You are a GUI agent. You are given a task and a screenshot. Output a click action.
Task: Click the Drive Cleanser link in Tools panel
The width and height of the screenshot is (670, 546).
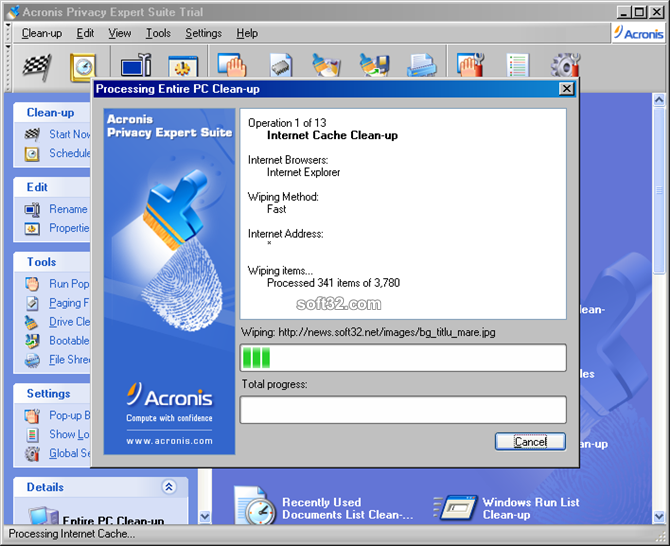pos(70,322)
